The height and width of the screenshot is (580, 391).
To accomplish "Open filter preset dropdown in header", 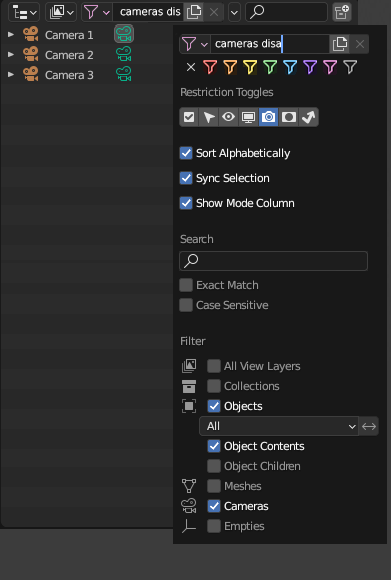I will click(97, 12).
